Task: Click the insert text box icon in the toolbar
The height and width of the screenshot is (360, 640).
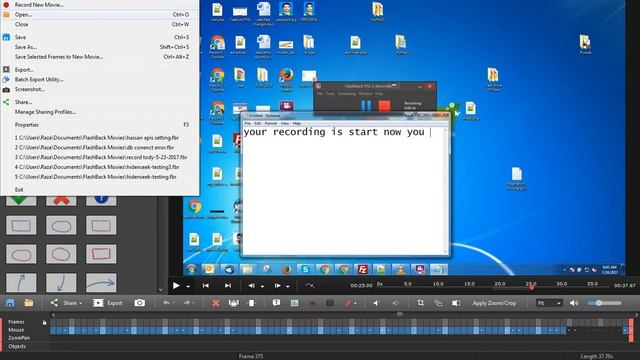Action: coord(276,303)
